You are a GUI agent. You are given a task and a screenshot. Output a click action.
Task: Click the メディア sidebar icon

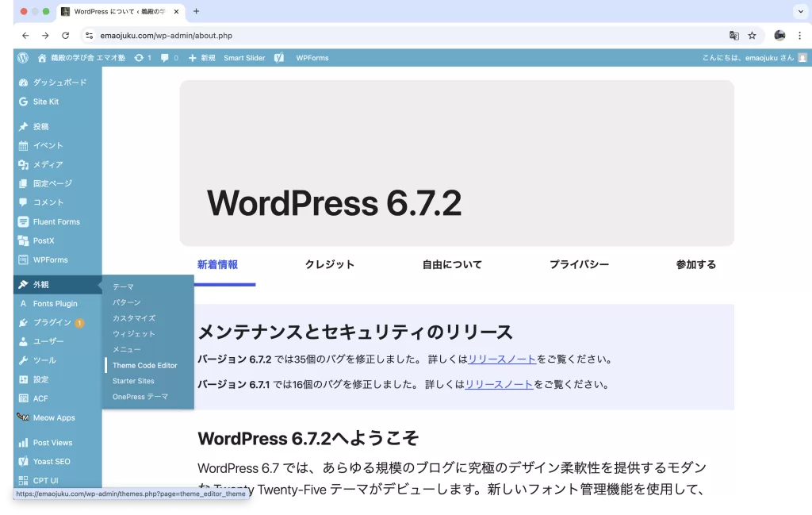point(23,165)
